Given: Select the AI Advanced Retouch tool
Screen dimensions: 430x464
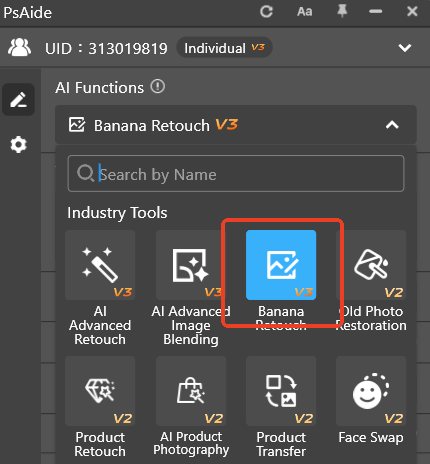Looking at the screenshot, I should click(100, 265).
